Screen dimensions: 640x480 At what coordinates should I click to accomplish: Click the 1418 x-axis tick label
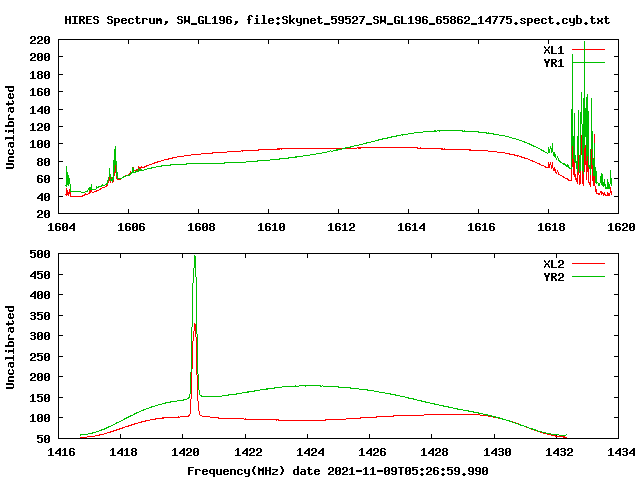pos(123,452)
